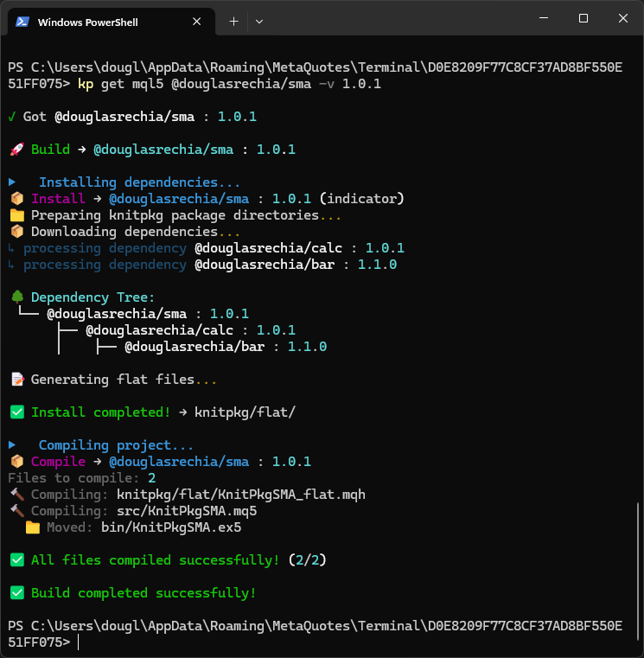Click 'src/KnitPkgSMA.mq5' file path
644x658 pixels.
pos(187,511)
